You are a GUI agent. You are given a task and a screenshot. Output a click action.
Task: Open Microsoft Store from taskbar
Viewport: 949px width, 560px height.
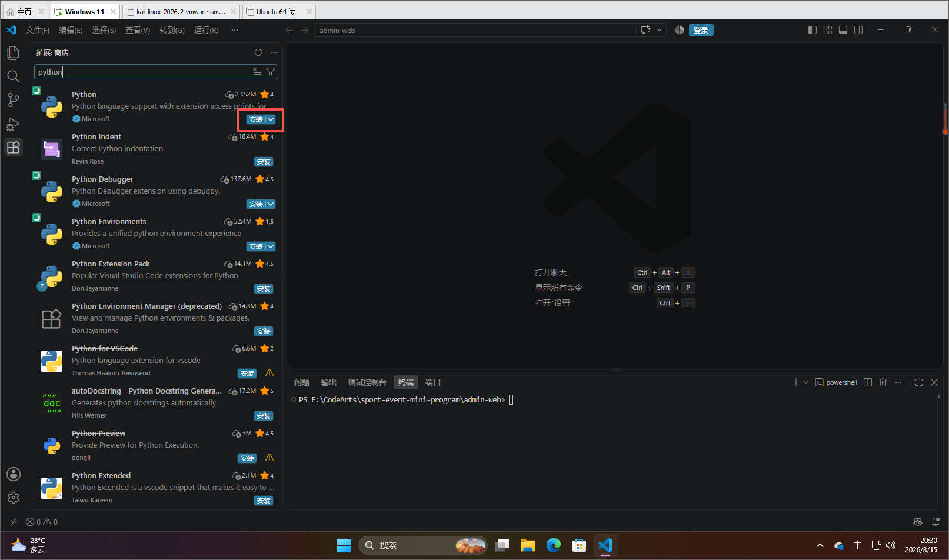tap(580, 545)
